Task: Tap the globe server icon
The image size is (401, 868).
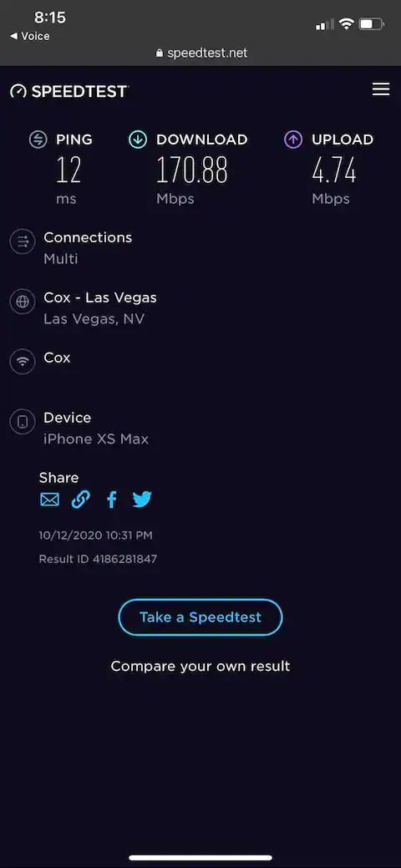Action: point(23,302)
